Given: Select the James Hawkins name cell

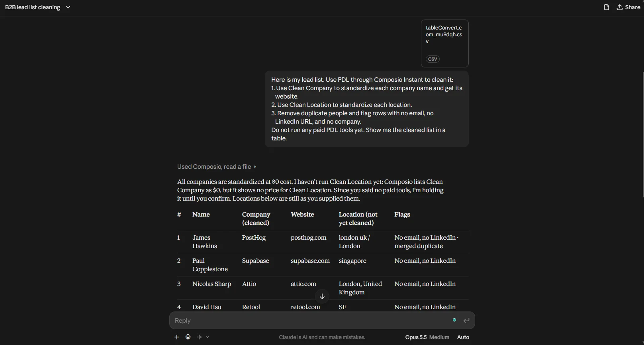Looking at the screenshot, I should click(205, 242).
